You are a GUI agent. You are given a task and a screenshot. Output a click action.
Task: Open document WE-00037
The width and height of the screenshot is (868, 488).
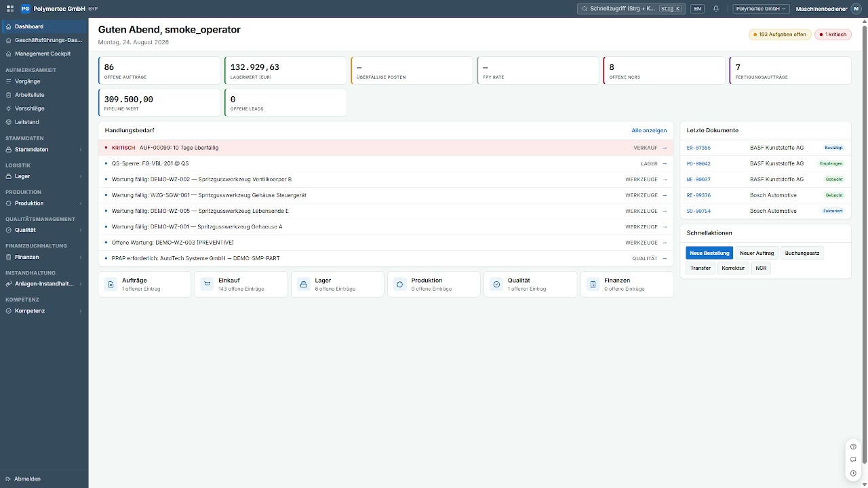pos(698,180)
